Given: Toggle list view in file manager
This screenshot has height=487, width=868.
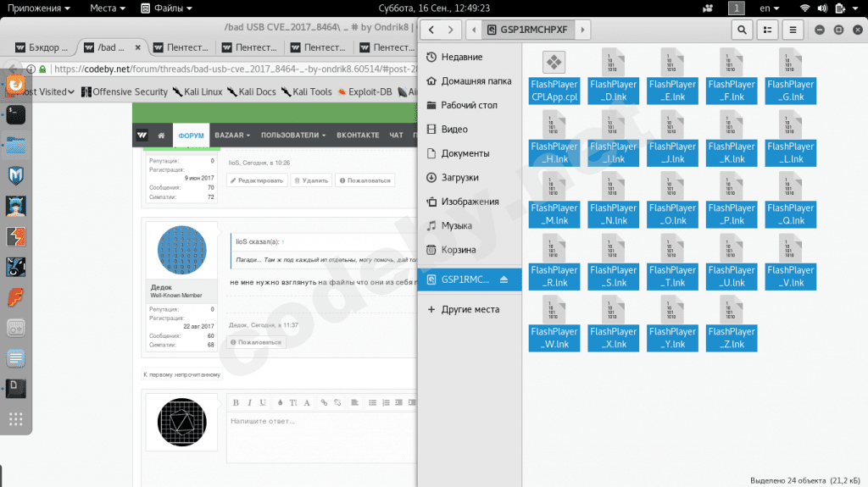Looking at the screenshot, I should click(768, 30).
